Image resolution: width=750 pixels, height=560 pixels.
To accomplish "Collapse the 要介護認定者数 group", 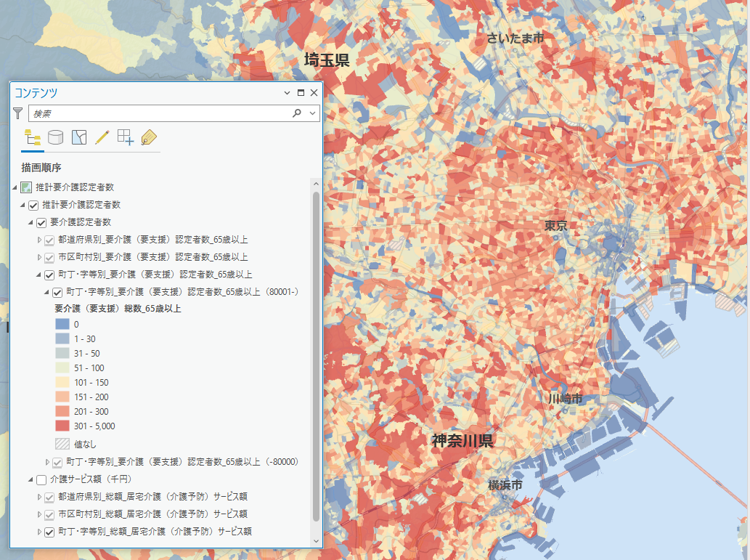I will click(30, 222).
